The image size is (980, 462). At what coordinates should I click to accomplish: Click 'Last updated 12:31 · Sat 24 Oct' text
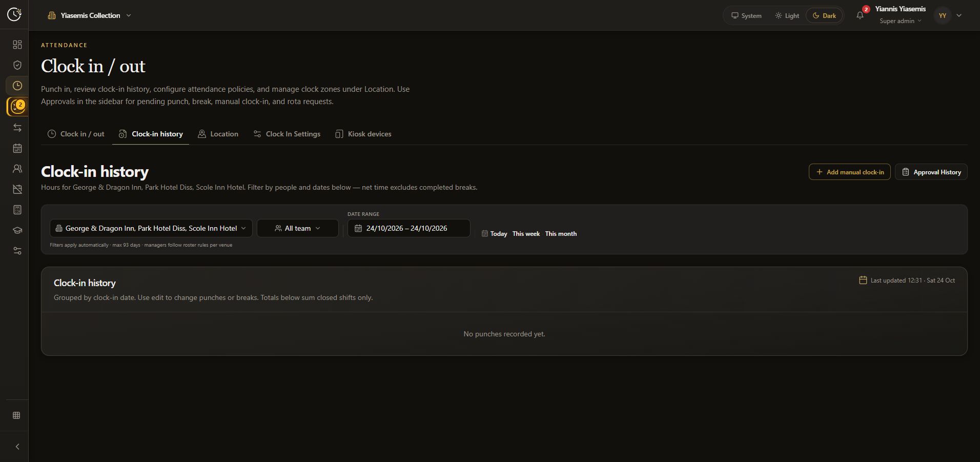[x=912, y=280]
